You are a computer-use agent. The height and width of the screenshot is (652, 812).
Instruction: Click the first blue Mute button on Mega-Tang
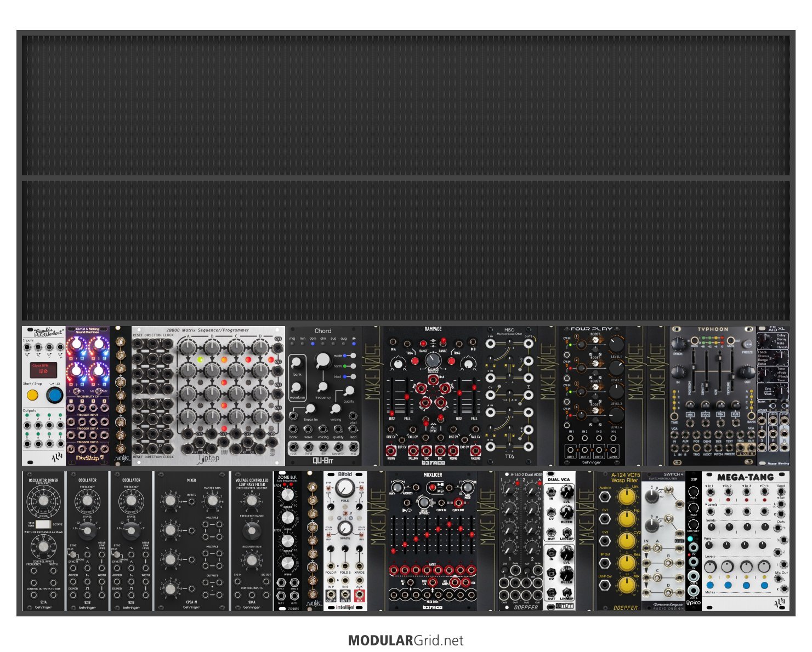[x=711, y=585]
